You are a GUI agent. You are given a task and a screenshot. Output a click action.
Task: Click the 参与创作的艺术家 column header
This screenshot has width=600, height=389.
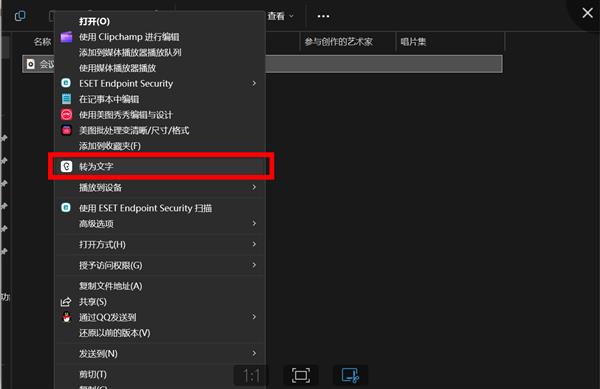coord(338,42)
